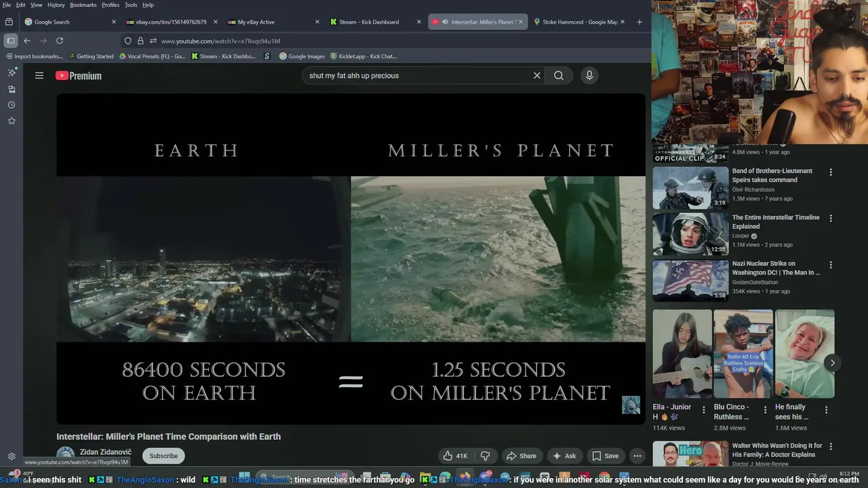
Task: Open the Zidan Zidanovič channel avatar
Action: coord(66,456)
